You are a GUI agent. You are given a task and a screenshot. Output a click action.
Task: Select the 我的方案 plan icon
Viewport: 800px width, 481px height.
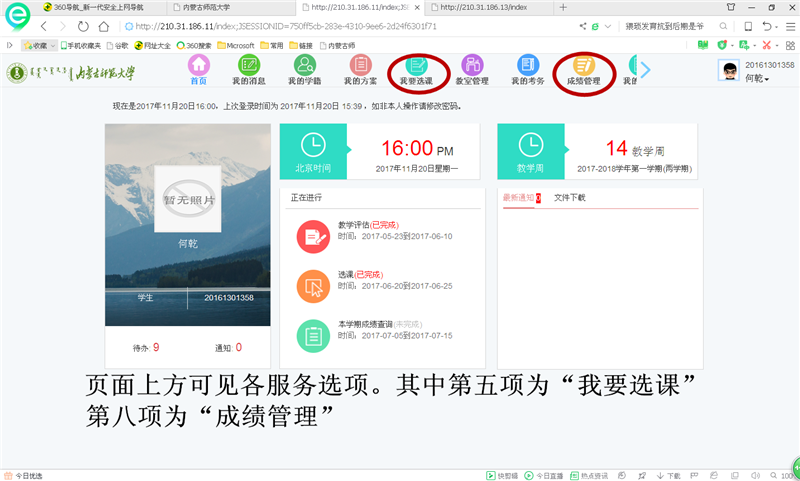pyautogui.click(x=360, y=67)
